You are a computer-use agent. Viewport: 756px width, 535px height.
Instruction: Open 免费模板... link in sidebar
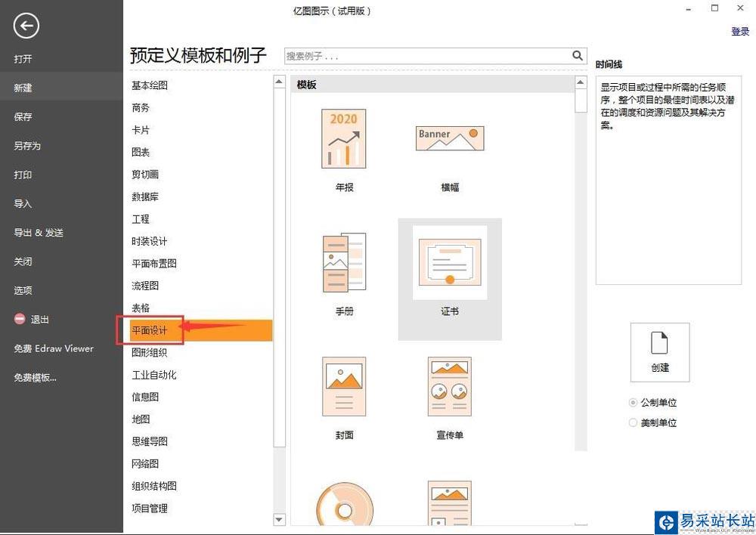point(36,377)
